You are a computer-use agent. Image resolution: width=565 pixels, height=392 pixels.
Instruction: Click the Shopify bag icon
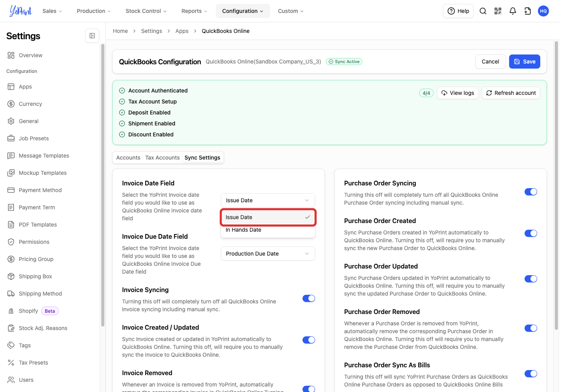pos(11,311)
